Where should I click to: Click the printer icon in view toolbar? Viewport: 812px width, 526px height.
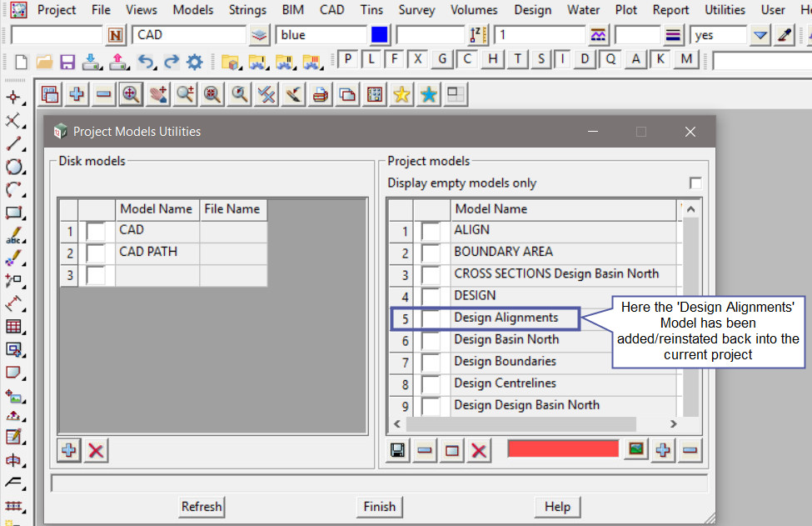tap(320, 95)
